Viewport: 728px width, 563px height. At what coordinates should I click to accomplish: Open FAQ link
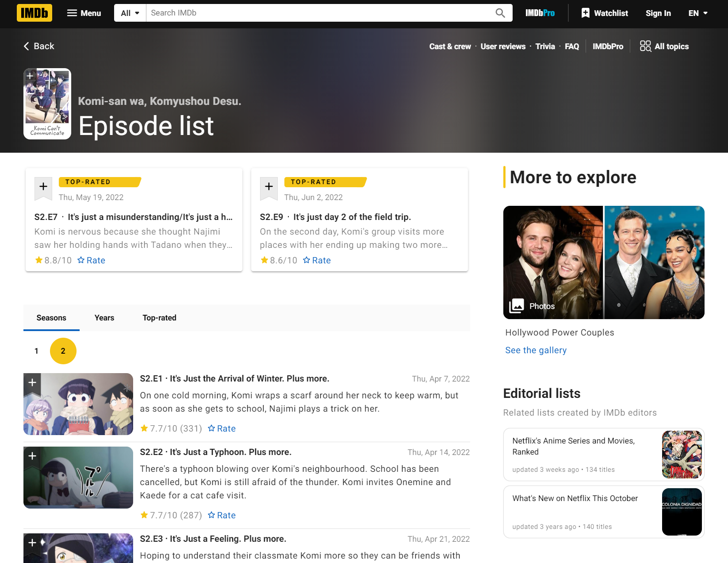pos(572,46)
